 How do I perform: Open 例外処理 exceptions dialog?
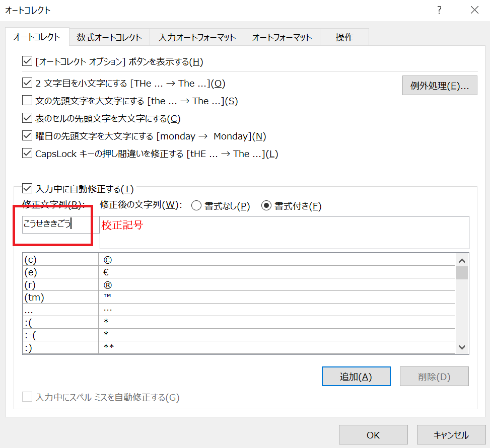point(440,85)
